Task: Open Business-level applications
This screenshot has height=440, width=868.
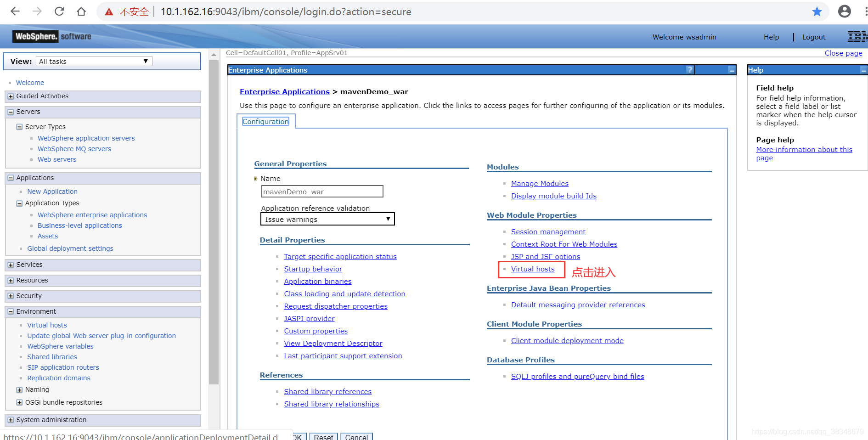Action: coord(80,226)
